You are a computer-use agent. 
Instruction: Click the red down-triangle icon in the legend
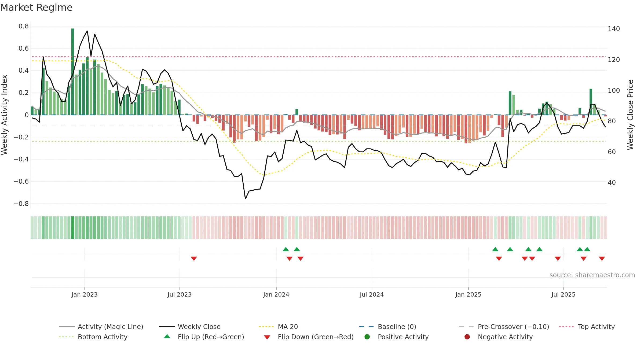click(267, 337)
